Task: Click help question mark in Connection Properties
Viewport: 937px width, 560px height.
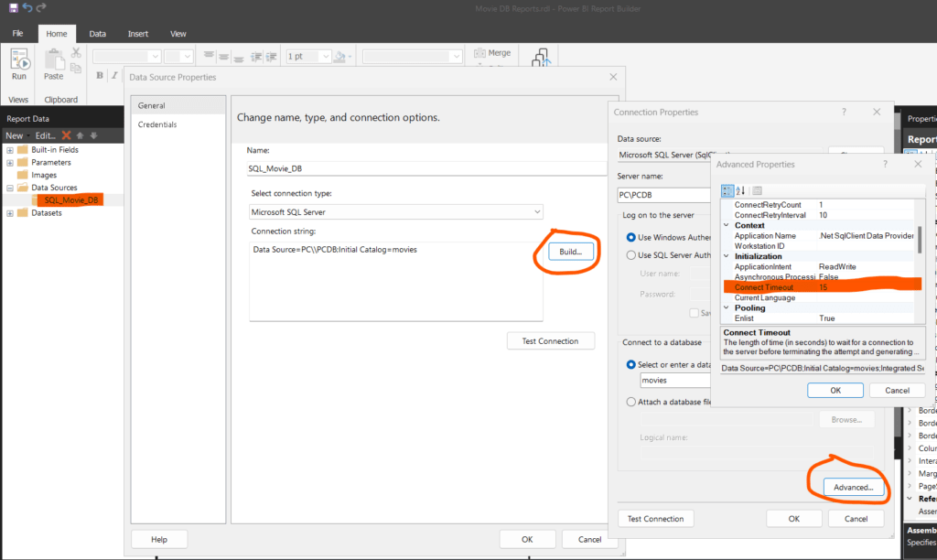Action: pos(844,112)
